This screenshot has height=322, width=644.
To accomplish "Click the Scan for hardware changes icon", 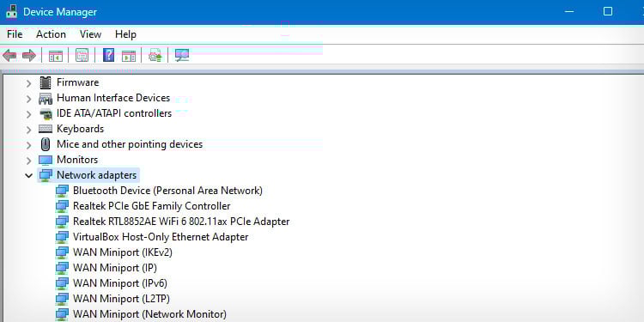I will click(182, 55).
